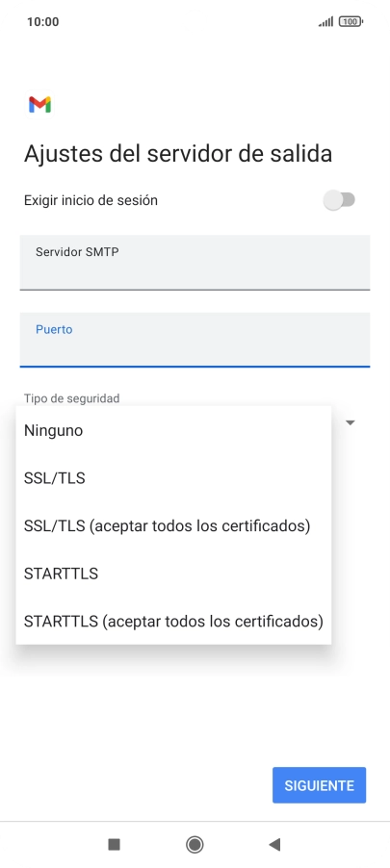
Task: Toggle the Exigir inicio de sesión switch
Action: coord(339,200)
